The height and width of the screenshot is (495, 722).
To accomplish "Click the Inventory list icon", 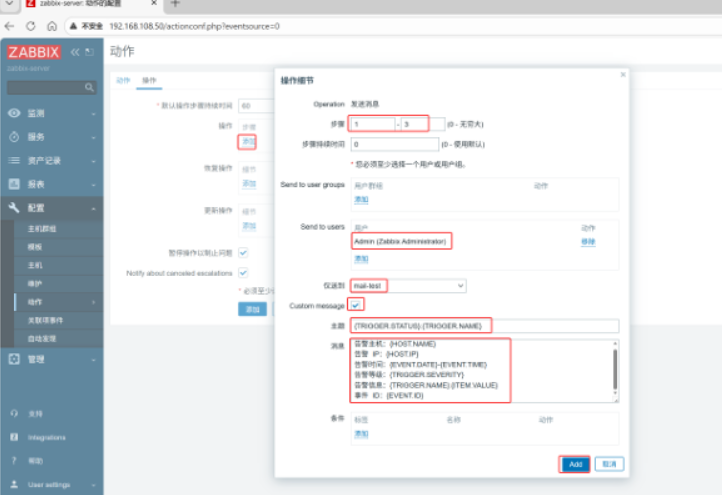I will [x=14, y=160].
